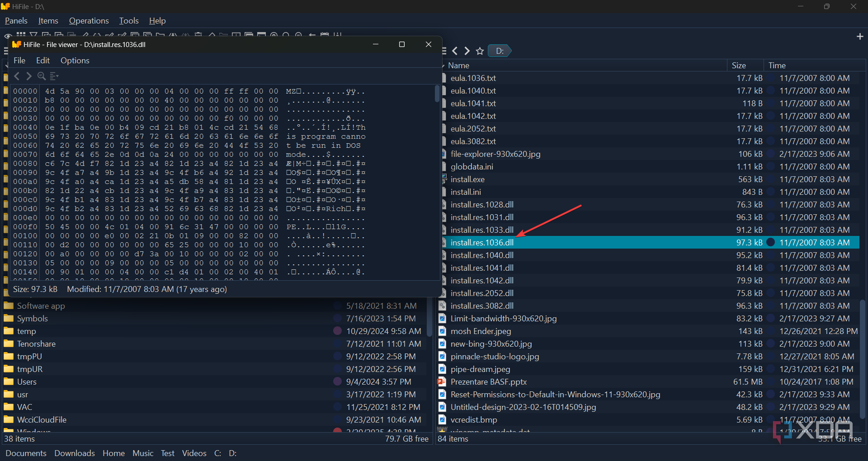The height and width of the screenshot is (461, 868).
Task: Add a new panel tab with plus
Action: pyautogui.click(x=860, y=36)
